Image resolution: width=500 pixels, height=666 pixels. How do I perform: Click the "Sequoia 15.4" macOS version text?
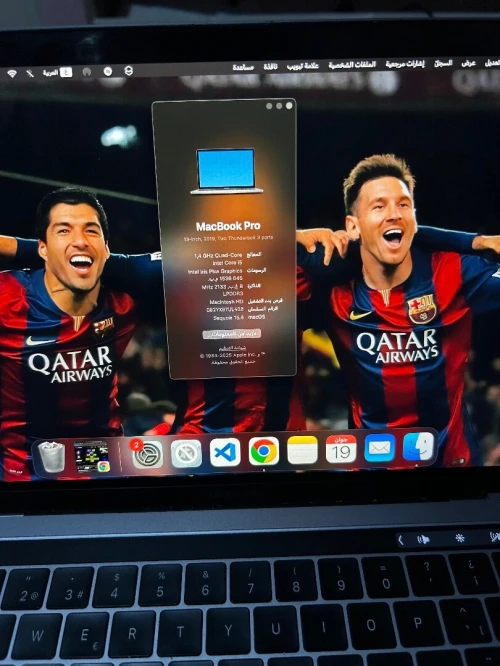pos(229,318)
